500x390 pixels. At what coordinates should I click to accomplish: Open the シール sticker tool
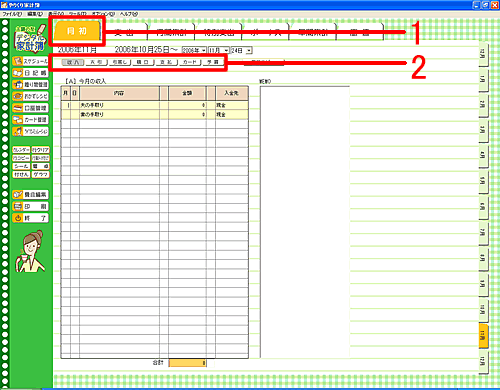[21, 166]
